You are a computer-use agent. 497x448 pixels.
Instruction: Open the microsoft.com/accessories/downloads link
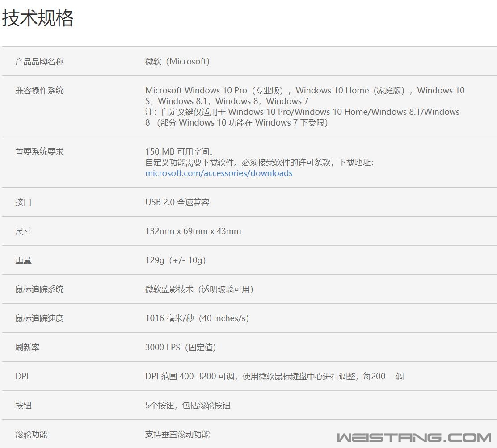[219, 173]
